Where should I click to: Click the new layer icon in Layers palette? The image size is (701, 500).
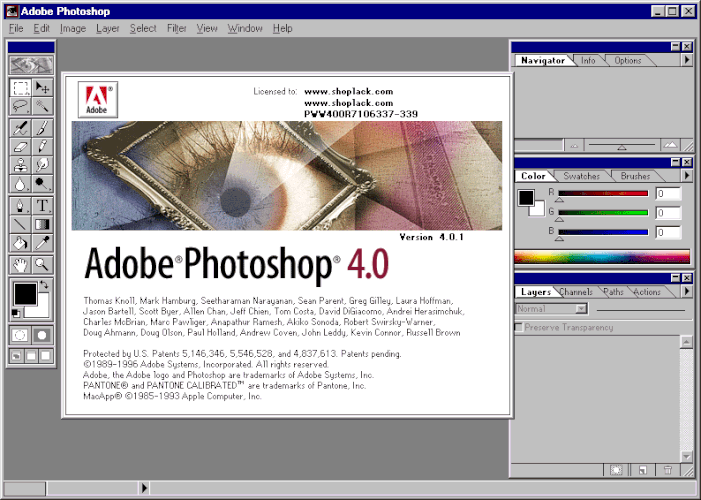click(642, 470)
